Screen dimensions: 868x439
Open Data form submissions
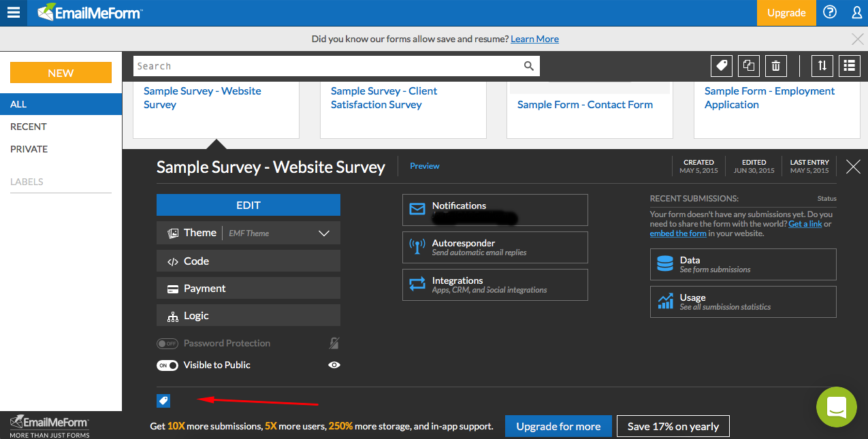[743, 264]
